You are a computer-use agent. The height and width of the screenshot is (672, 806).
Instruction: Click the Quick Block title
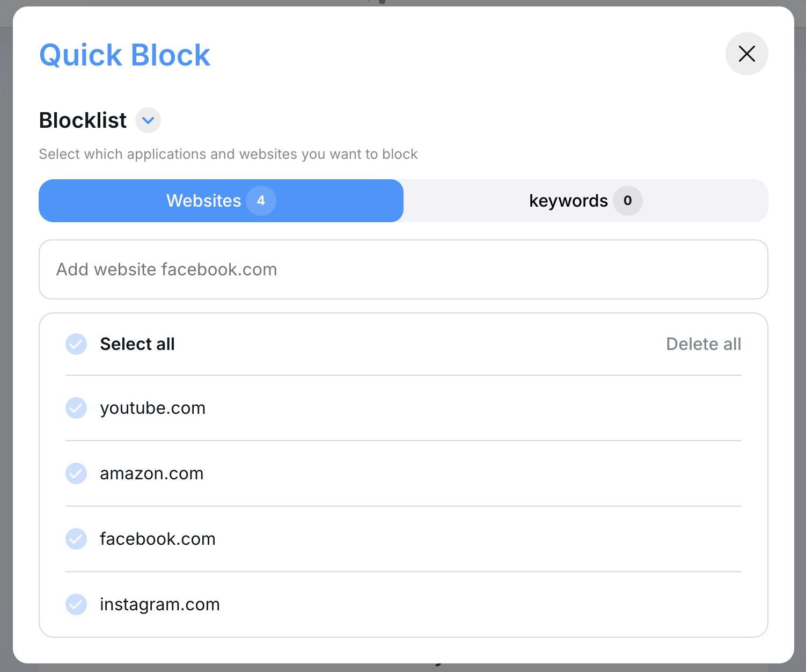pyautogui.click(x=124, y=55)
